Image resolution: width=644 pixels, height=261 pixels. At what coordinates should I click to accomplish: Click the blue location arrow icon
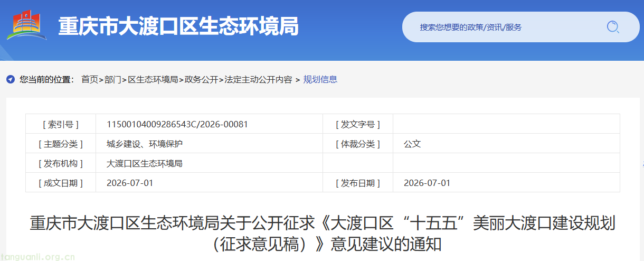tap(11, 80)
